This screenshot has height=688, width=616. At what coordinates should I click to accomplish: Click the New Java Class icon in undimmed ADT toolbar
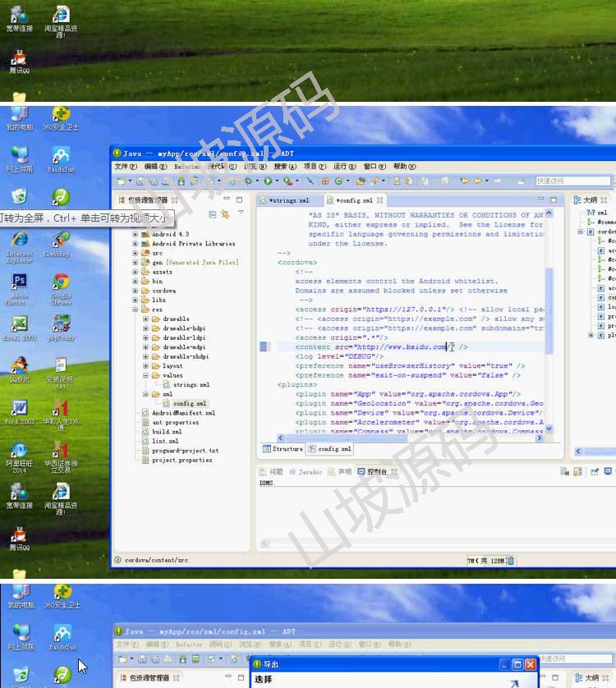338,181
